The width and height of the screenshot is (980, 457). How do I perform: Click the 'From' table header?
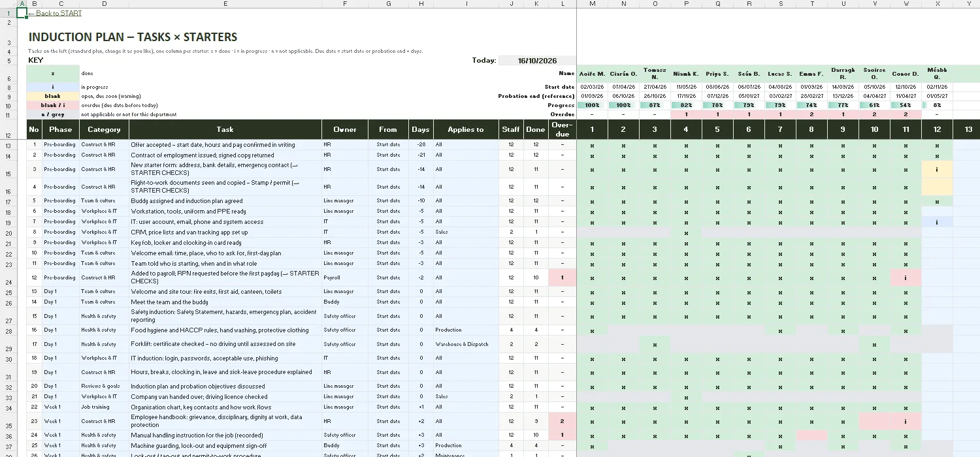388,129
